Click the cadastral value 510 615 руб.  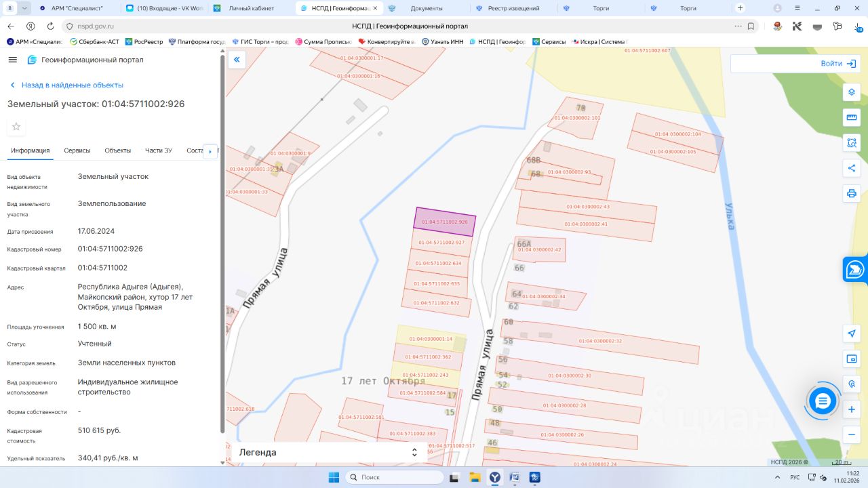tap(99, 430)
